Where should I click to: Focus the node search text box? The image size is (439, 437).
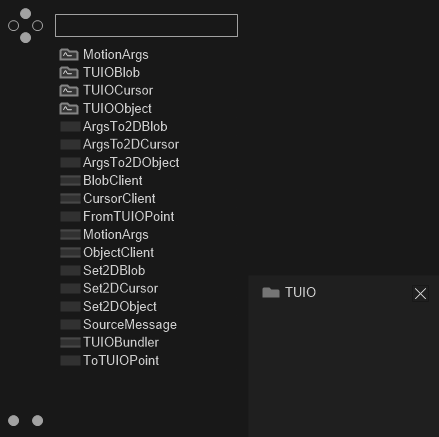(146, 25)
